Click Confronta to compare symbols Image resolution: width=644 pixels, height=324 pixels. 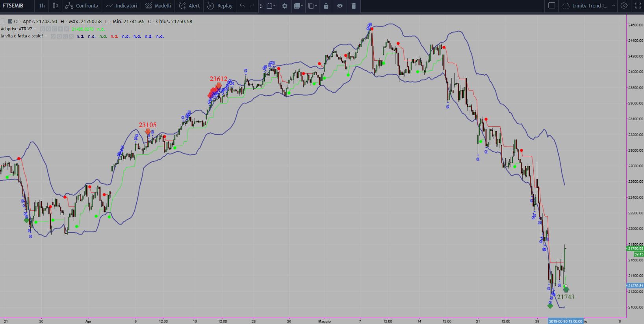click(x=82, y=6)
